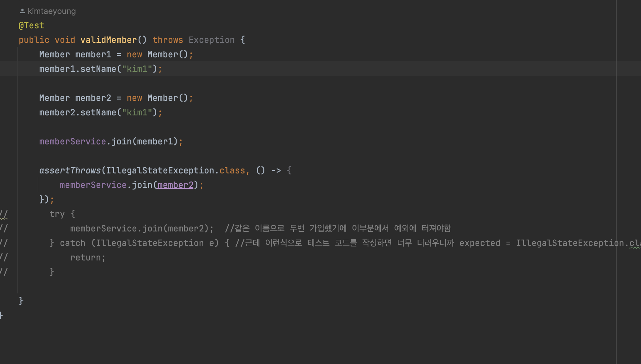Click the Korean comment after join(member2)
The image size is (641, 364).
[337, 228]
